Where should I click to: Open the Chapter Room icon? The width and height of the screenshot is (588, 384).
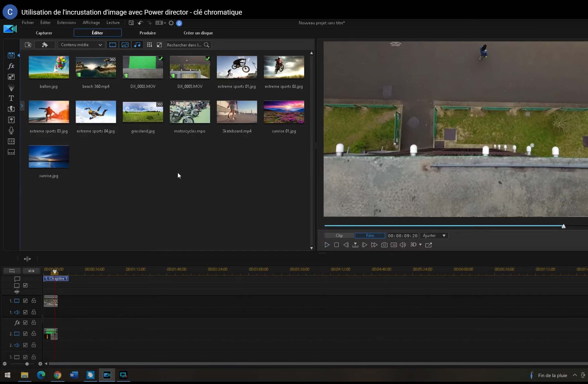point(11,141)
